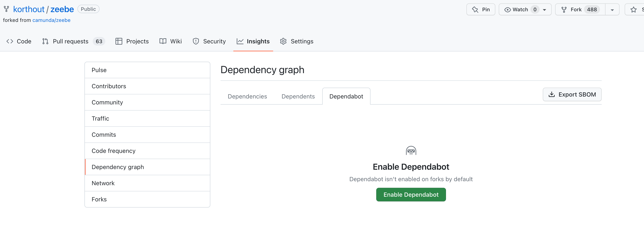Open repository Settings via gear icon
Screen dimensions: 644x242
283,41
